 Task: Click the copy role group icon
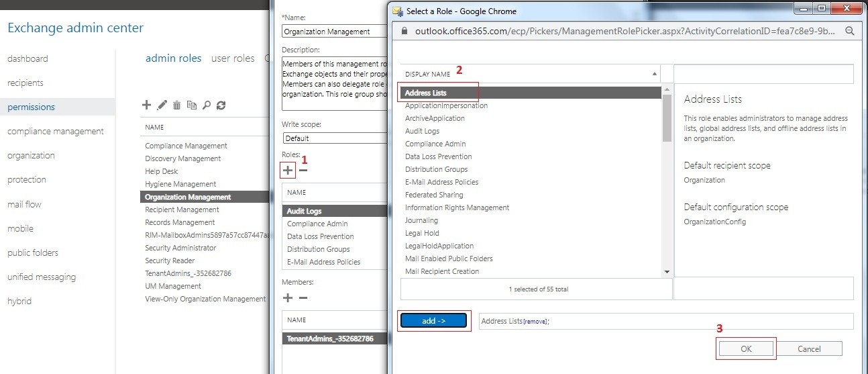point(192,105)
